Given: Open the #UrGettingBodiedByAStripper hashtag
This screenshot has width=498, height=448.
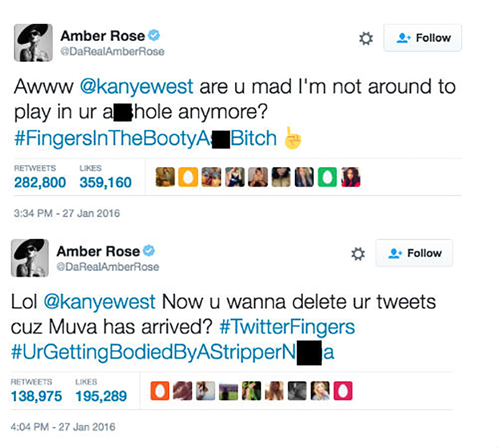Looking at the screenshot, I should [172, 352].
